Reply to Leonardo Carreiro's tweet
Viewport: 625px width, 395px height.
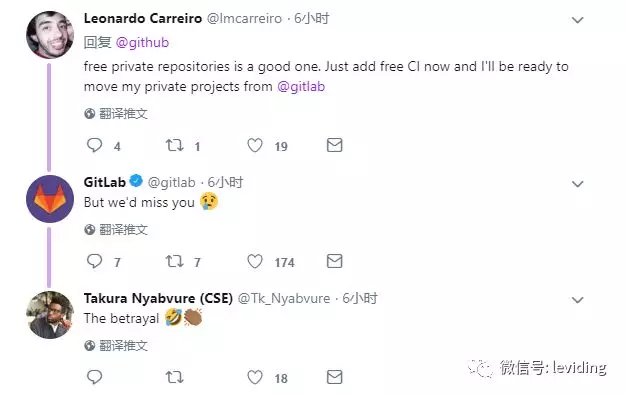(94, 145)
